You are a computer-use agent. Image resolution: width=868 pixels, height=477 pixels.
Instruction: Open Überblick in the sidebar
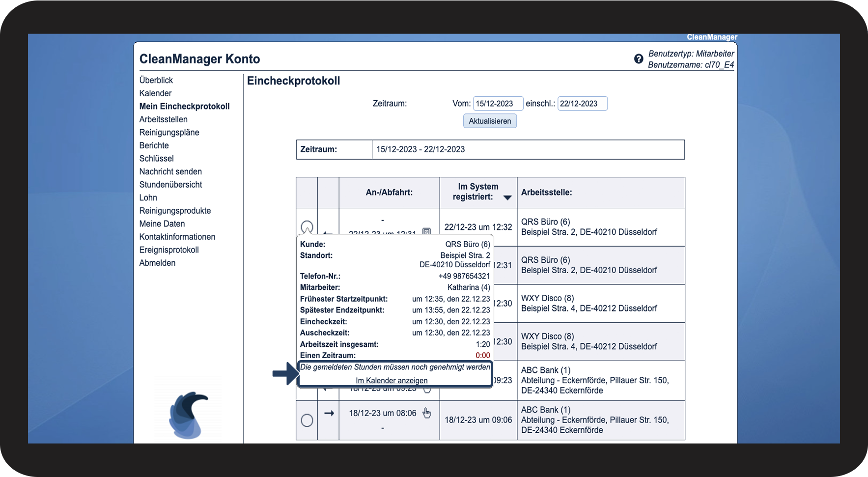[156, 80]
